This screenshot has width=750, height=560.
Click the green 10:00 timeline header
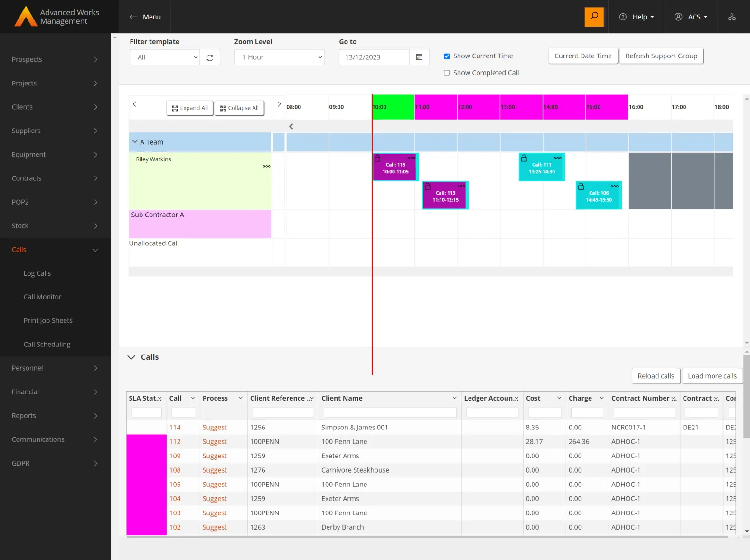point(393,107)
